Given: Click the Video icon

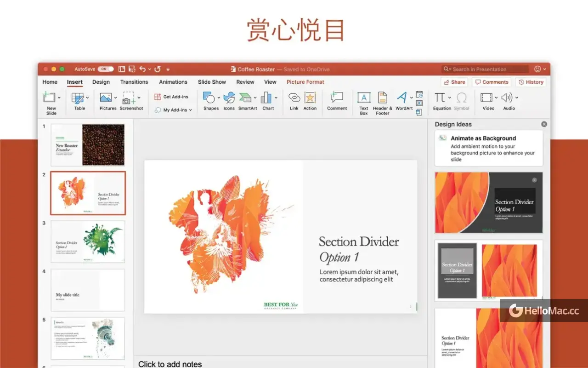Looking at the screenshot, I should (486, 98).
